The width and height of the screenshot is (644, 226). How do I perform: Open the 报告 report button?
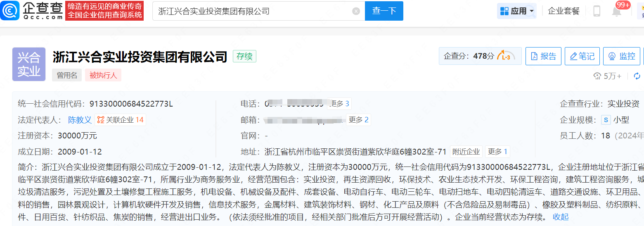point(543,56)
